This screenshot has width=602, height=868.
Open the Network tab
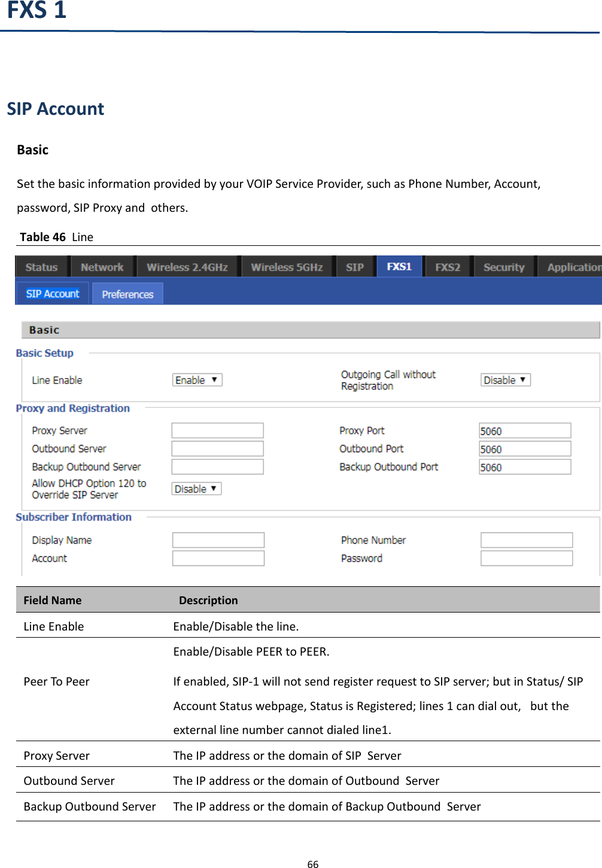coord(102,266)
